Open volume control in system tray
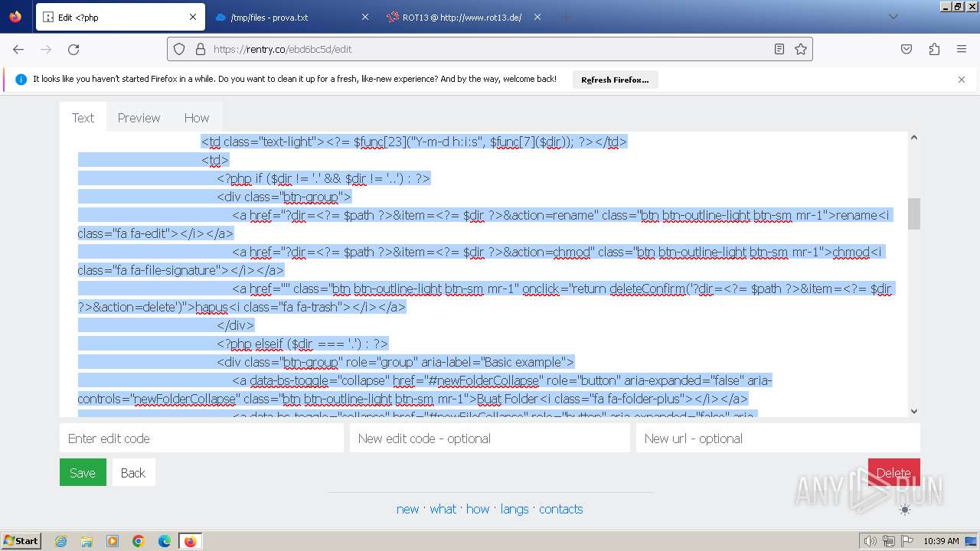This screenshot has width=980, height=551. pos(871,541)
